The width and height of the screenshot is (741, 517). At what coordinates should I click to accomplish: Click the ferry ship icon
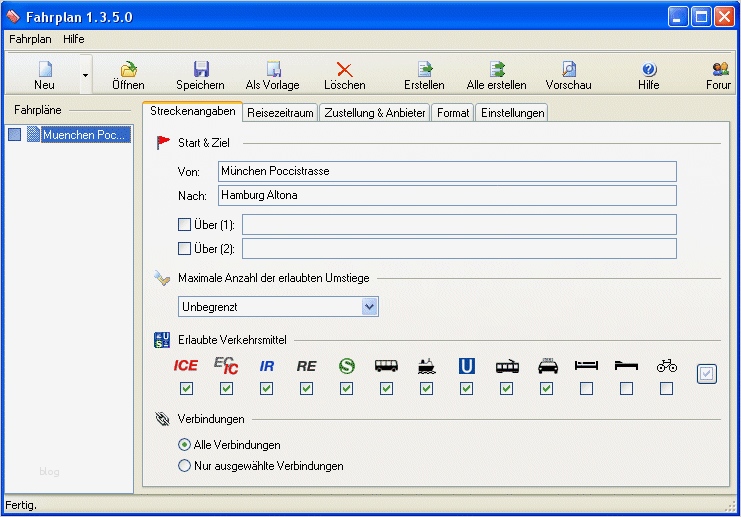[426, 366]
